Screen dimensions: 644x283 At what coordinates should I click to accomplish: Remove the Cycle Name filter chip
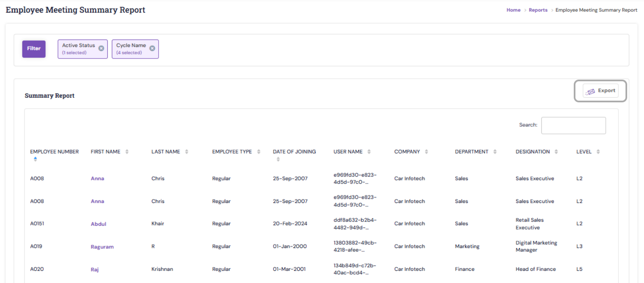152,48
